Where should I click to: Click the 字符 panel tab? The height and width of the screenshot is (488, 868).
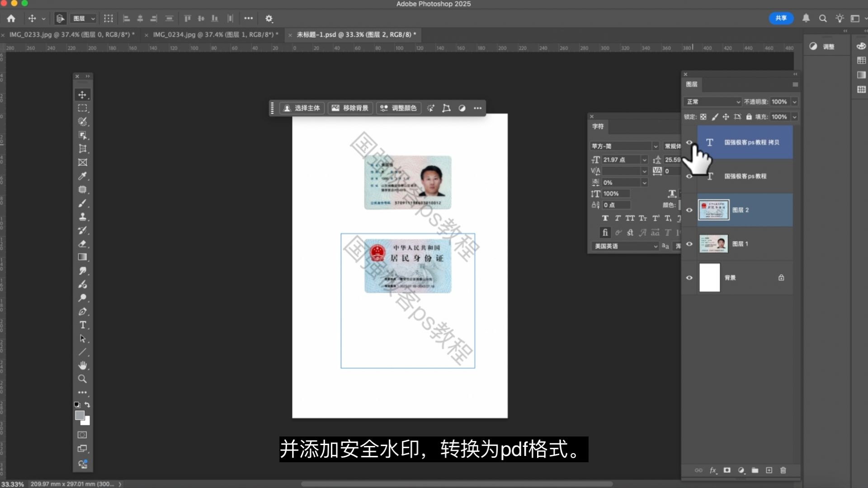(598, 127)
